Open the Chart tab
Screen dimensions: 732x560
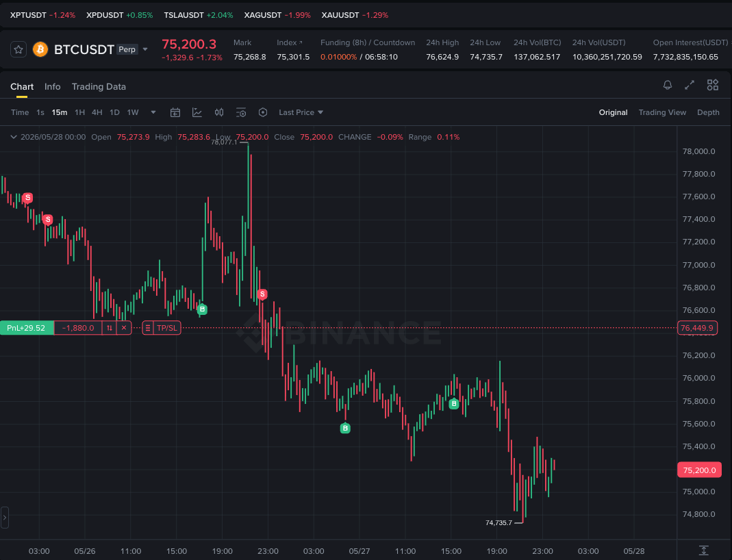pyautogui.click(x=22, y=87)
